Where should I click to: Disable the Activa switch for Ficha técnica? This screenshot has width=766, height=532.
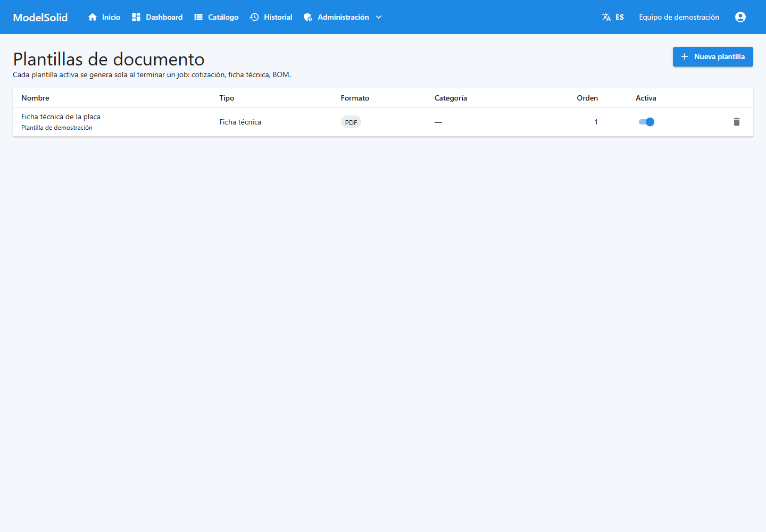[646, 122]
